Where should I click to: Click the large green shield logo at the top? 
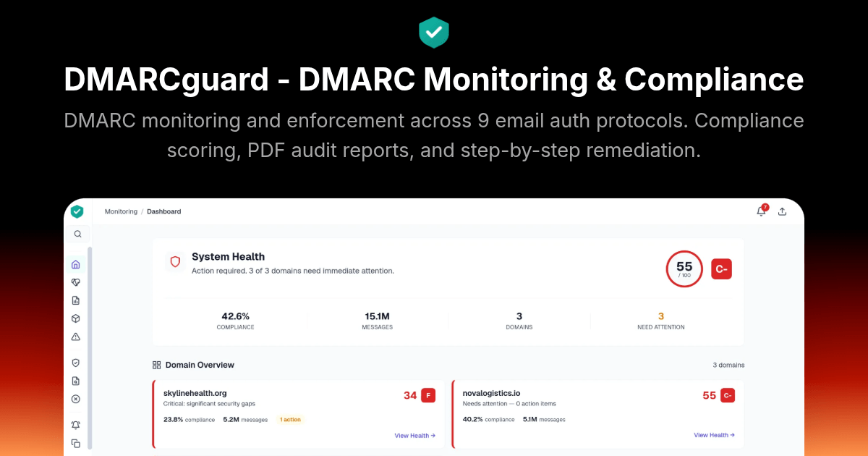[x=434, y=33]
